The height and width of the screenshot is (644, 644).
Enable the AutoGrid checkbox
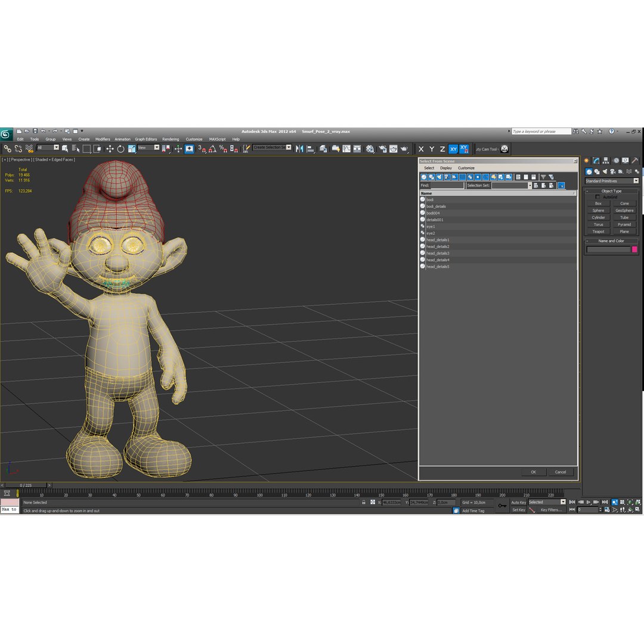(x=597, y=197)
